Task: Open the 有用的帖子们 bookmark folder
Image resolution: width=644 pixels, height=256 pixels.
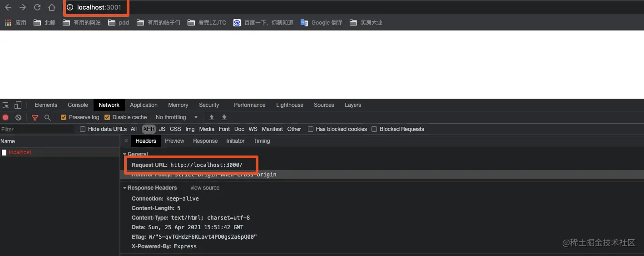Action: [159, 22]
